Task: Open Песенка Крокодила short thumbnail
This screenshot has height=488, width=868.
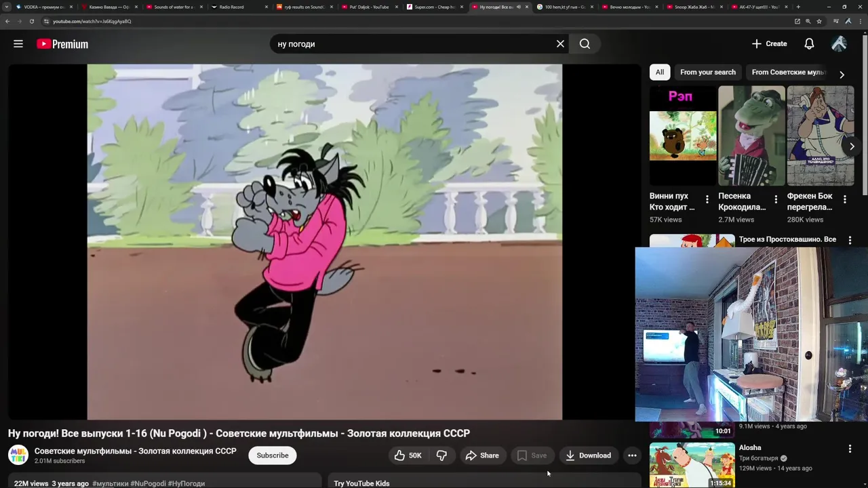Action: [751, 136]
